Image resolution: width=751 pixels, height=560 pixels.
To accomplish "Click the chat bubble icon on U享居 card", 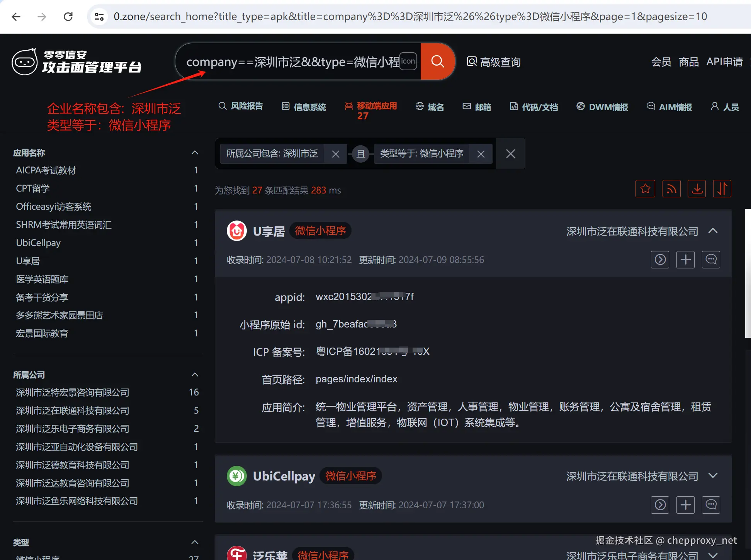I will pos(711,260).
